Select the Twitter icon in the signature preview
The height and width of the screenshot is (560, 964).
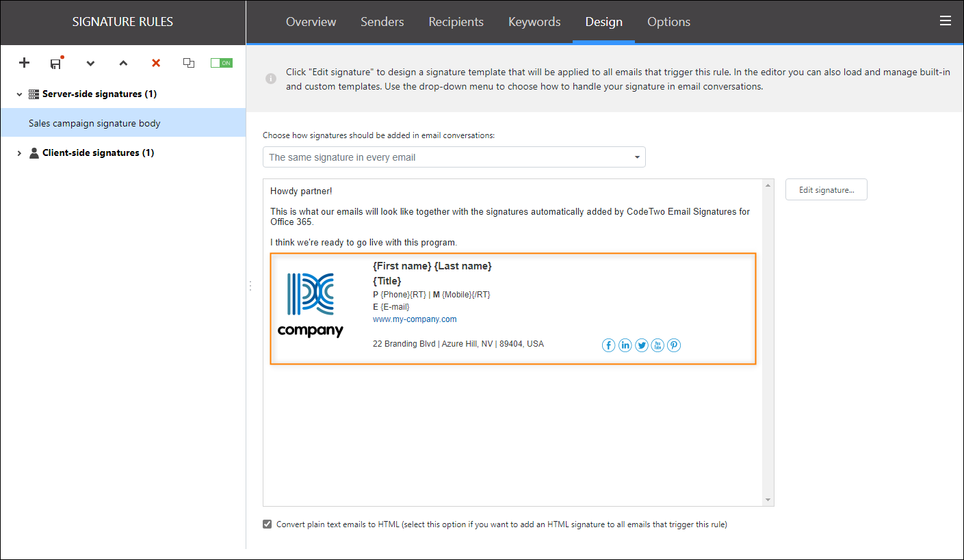pyautogui.click(x=641, y=345)
